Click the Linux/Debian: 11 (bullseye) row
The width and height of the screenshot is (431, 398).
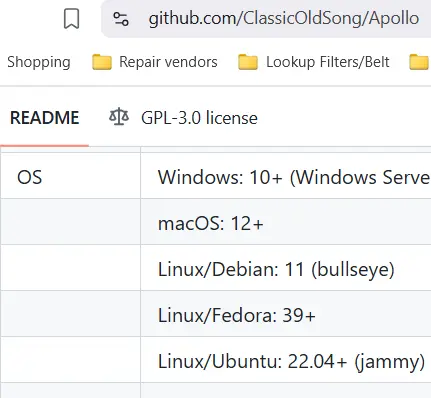coord(286,268)
